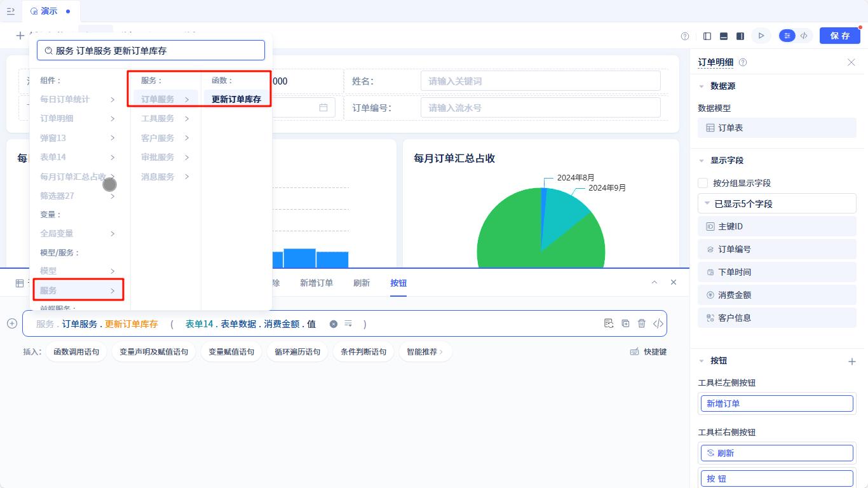Toggle the bottom panel layout icon

pyautogui.click(x=724, y=36)
